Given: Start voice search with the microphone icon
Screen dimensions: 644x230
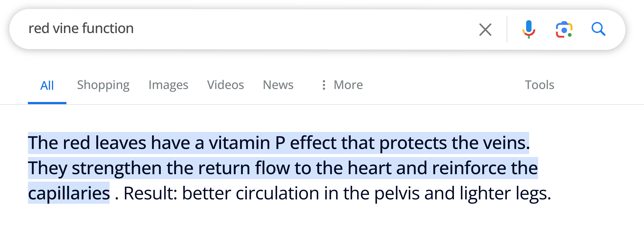Looking at the screenshot, I should (528, 29).
